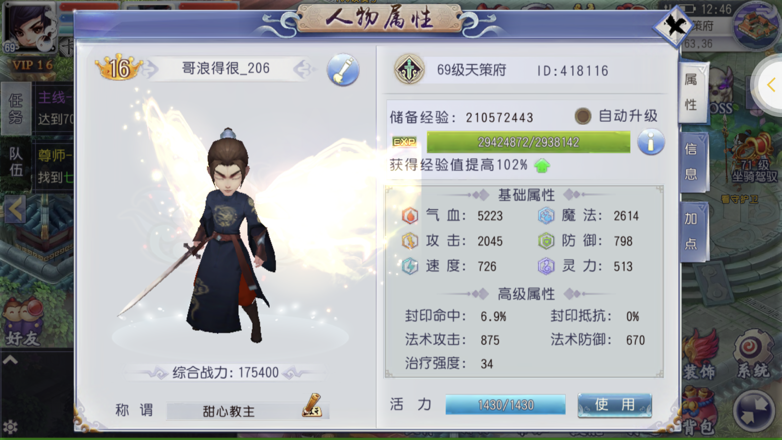Image resolution: width=782 pixels, height=440 pixels.
Task: Click the blue EXP info icon
Action: [651, 142]
